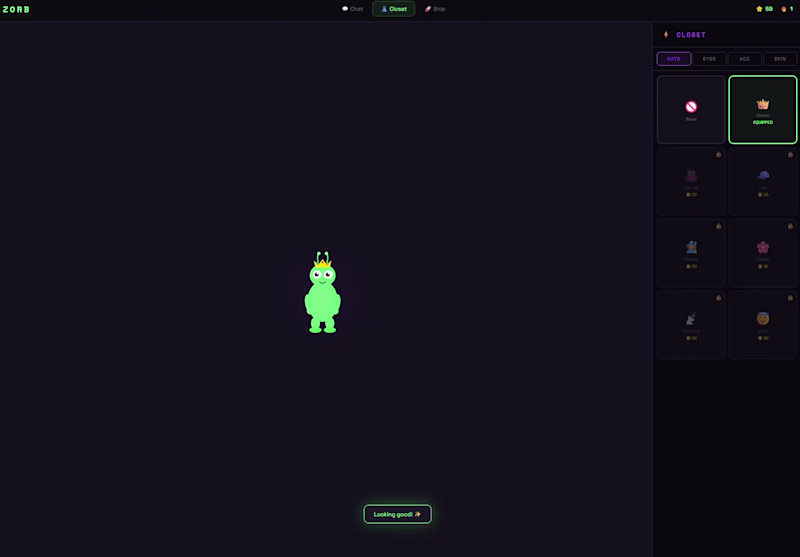Click the Top Hat coin price
The height and width of the screenshot is (557, 800).
tap(691, 194)
